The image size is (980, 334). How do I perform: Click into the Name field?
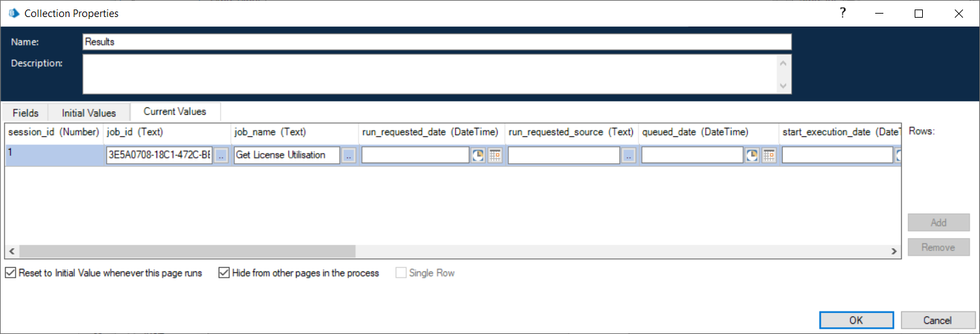(437, 41)
